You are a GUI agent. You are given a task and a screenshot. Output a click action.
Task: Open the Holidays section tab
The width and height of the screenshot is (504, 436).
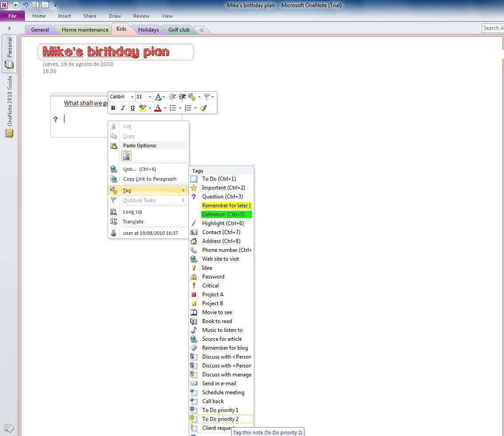(148, 30)
